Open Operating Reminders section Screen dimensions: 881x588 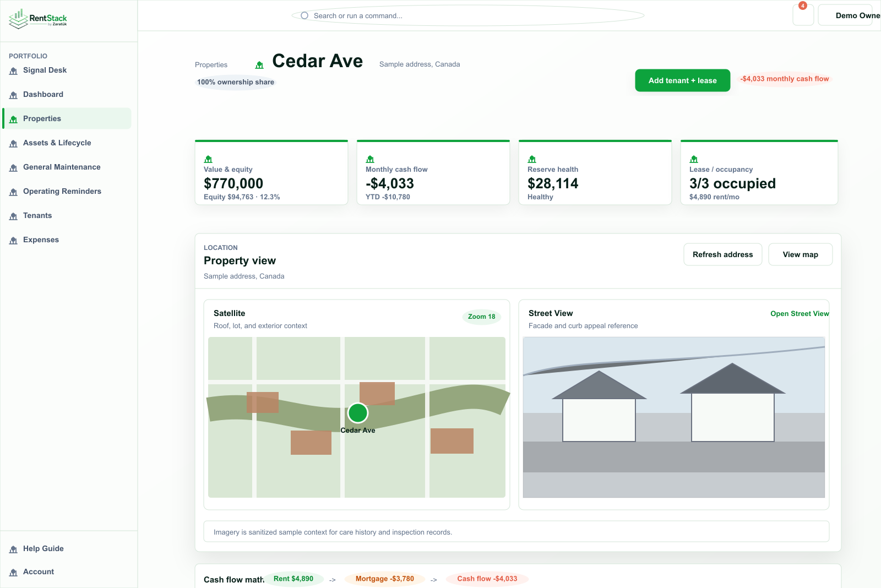[x=67, y=191]
